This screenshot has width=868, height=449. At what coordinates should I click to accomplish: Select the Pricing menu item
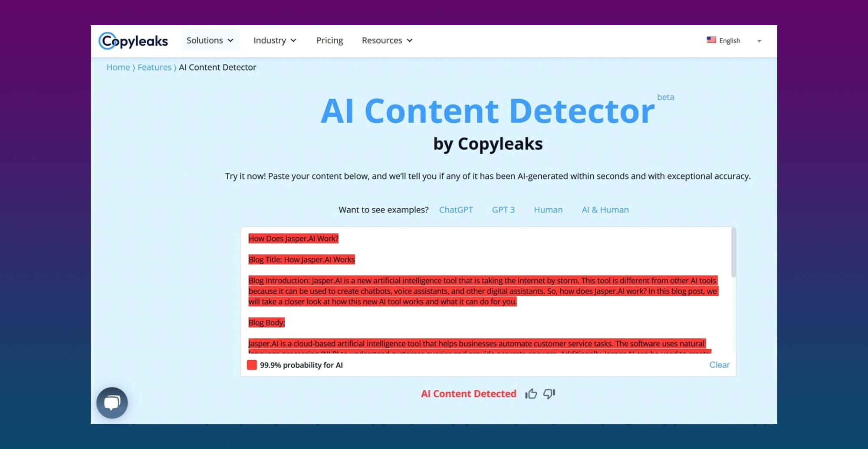329,40
